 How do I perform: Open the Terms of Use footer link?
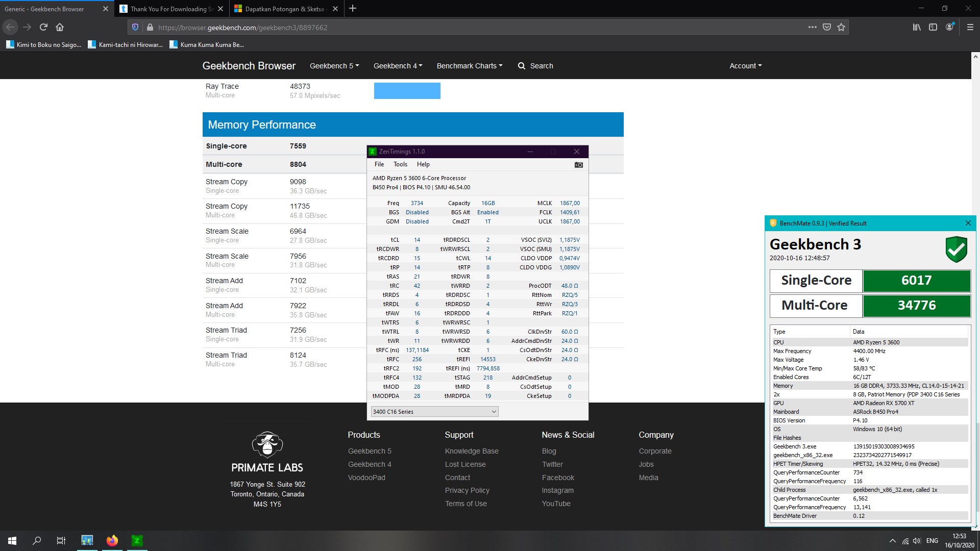point(465,504)
